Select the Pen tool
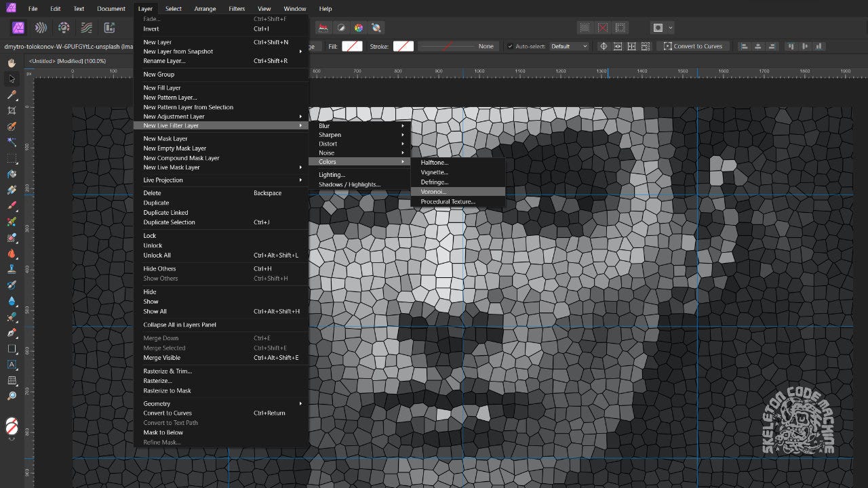Screen dimensions: 868x488 [12, 333]
